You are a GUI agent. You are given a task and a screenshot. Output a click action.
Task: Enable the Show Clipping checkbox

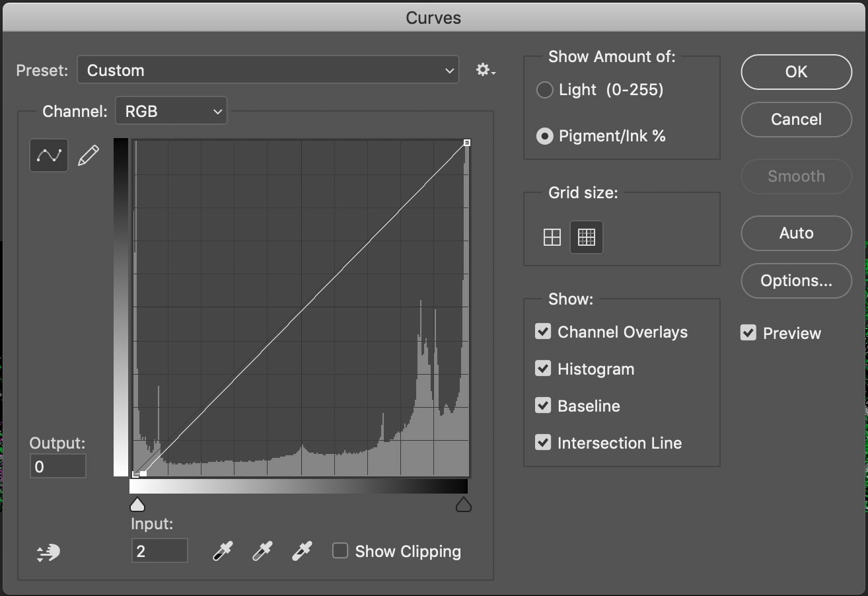[x=340, y=550]
